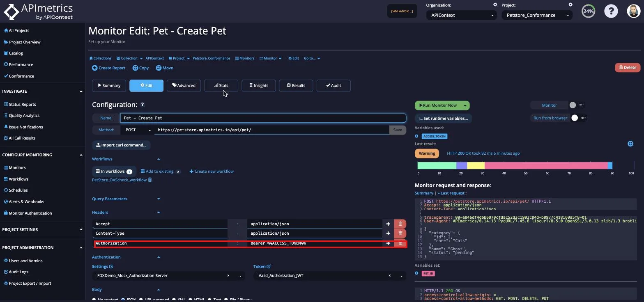Expand the Query Parameters section
This screenshot has width=644, height=302.
click(x=159, y=199)
